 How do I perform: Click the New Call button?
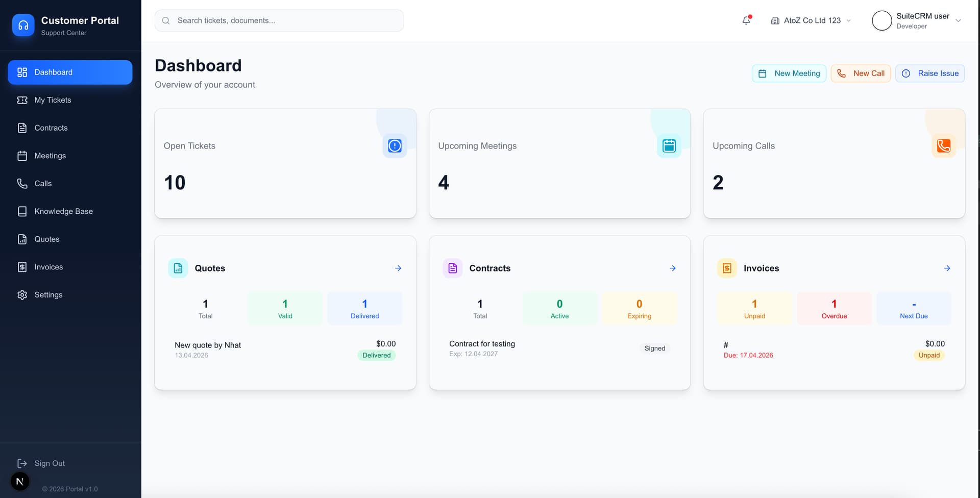(861, 73)
